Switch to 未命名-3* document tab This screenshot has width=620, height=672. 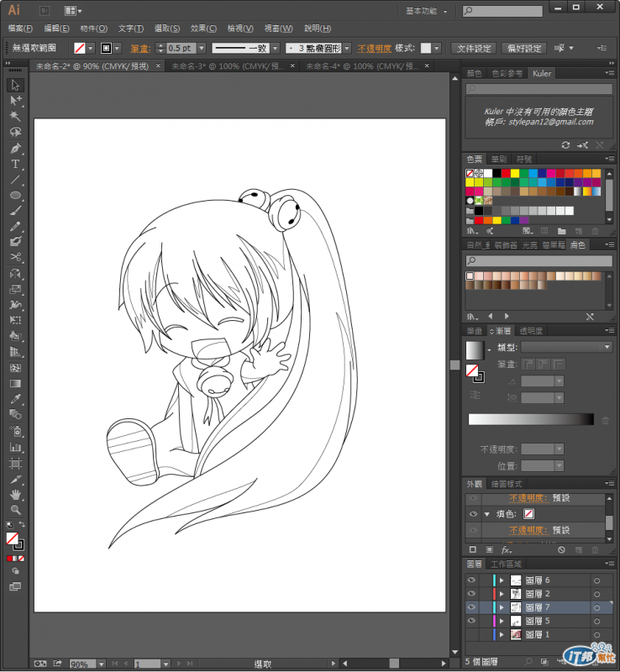pyautogui.click(x=228, y=66)
